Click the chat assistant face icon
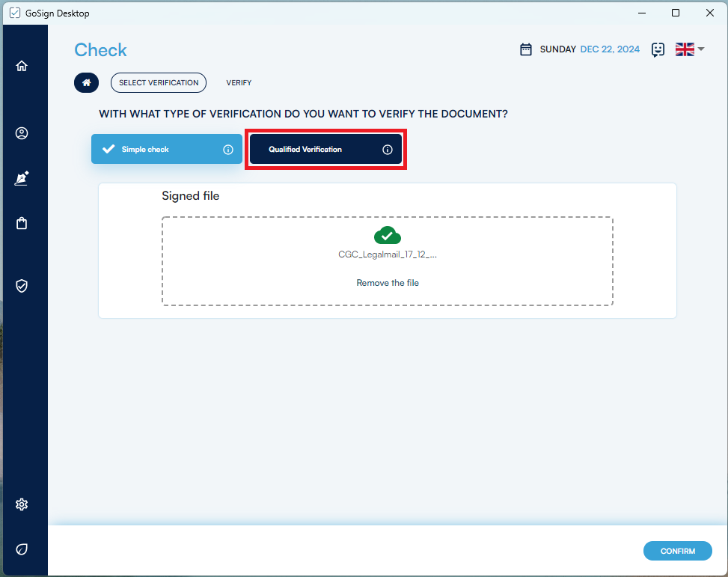Viewport: 728px width, 577px height. tap(658, 49)
